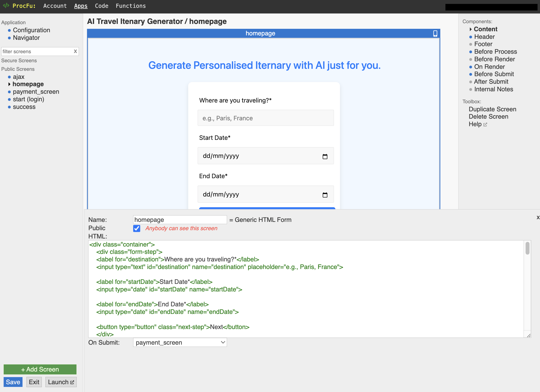Open the Apps menu

81,6
